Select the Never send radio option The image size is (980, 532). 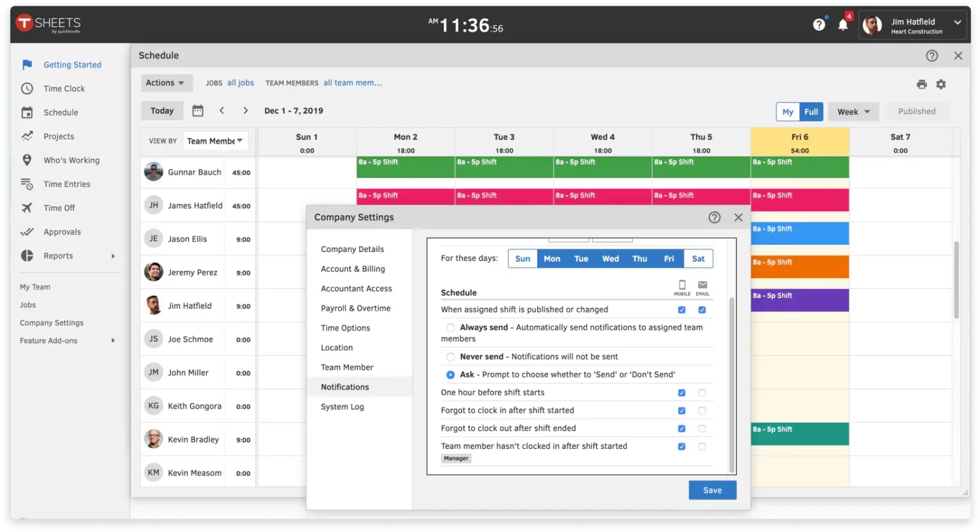[x=450, y=357]
